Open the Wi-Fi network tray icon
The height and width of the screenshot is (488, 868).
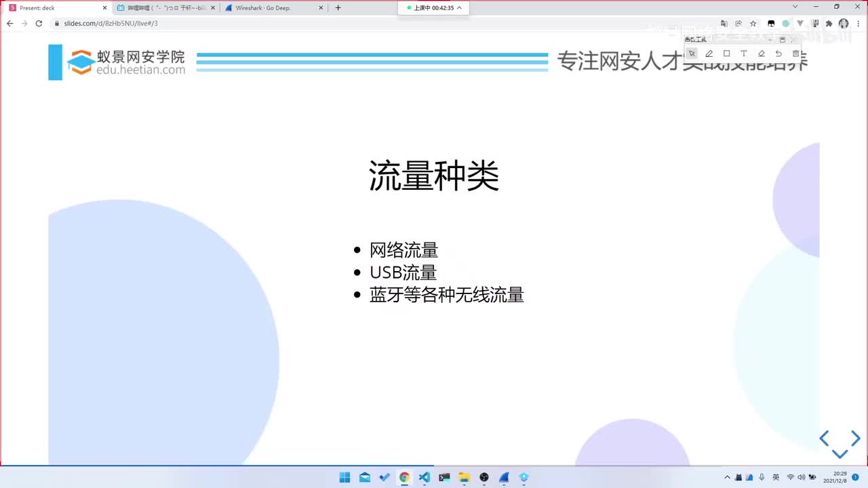click(x=790, y=477)
